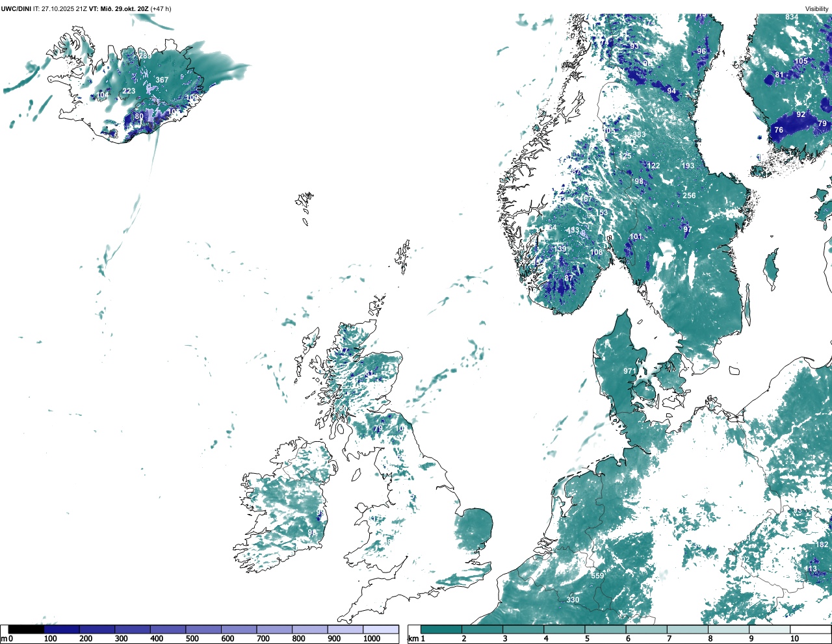This screenshot has width=832, height=644.
Task: Click the '559' value on the map
Action: click(x=597, y=576)
